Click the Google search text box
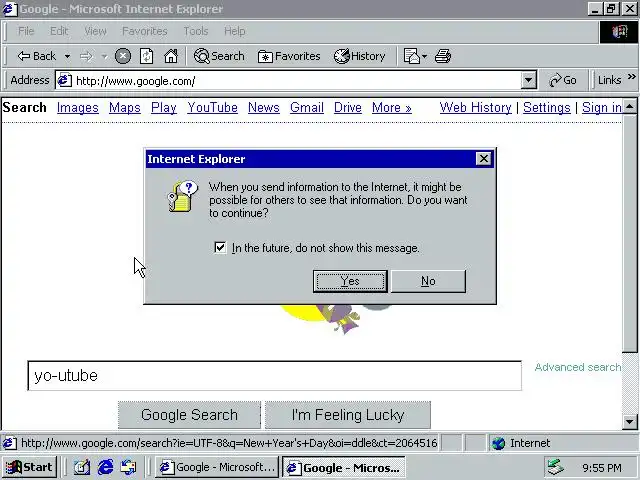Screen dimensions: 640x480 point(275,376)
